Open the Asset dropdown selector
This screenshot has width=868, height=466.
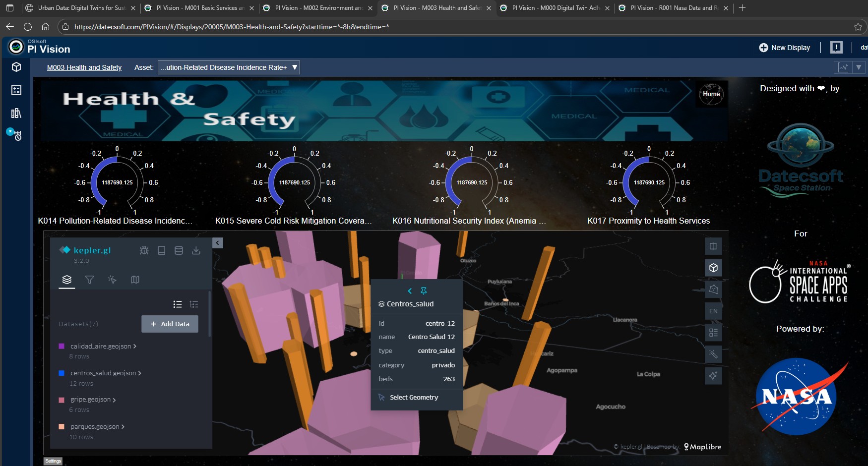click(x=229, y=67)
